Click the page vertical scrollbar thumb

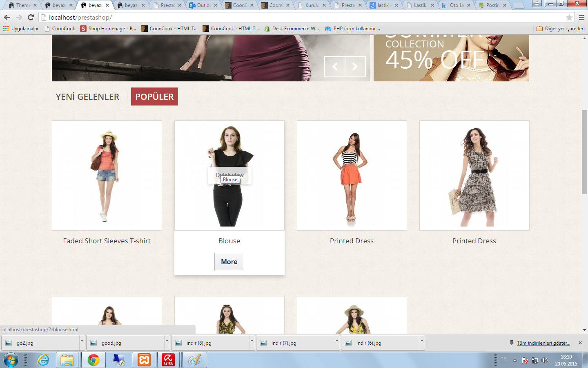point(585,152)
